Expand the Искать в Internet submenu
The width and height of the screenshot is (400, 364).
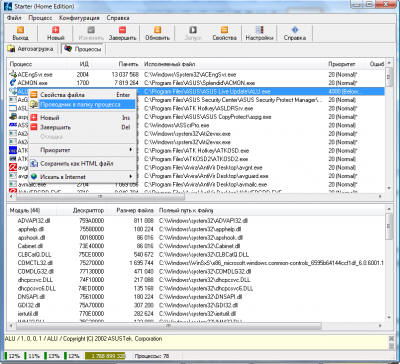pyautogui.click(x=82, y=177)
